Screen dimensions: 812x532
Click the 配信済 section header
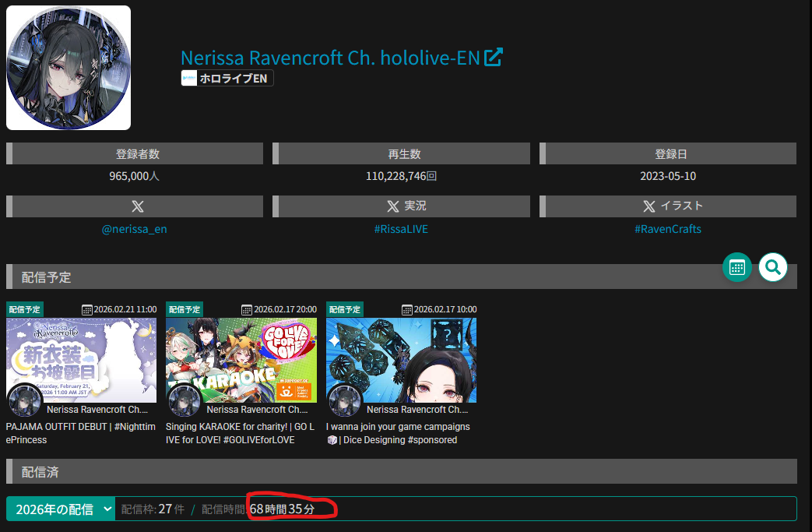(x=402, y=471)
